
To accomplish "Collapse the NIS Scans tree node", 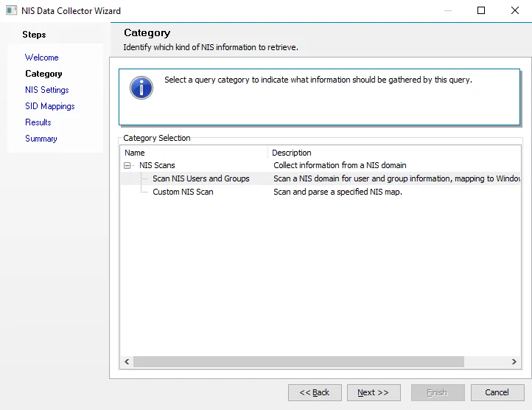I will tap(127, 165).
